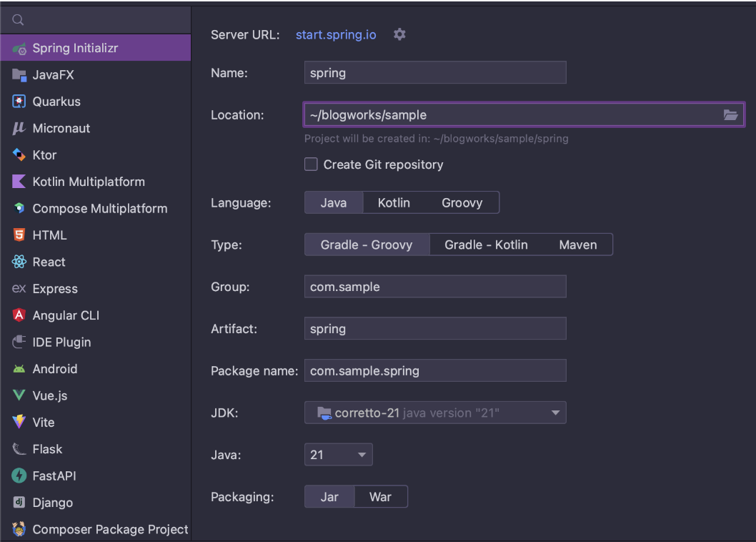
Task: Click the Kotlin Multiplatform icon
Action: pos(19,182)
